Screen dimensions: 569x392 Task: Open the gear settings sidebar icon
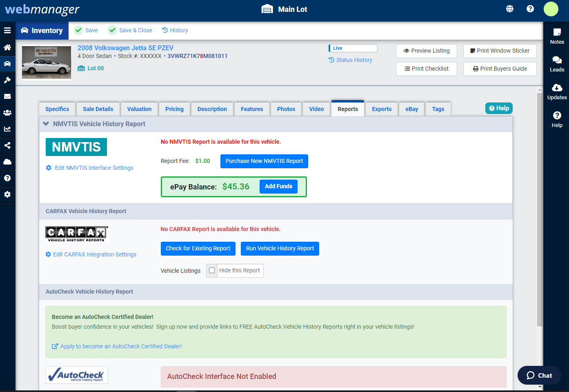coord(7,194)
